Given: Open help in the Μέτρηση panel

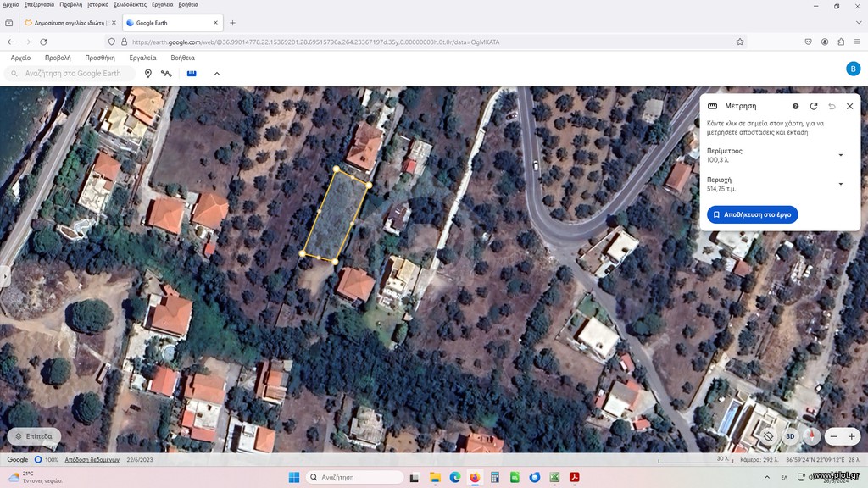Looking at the screenshot, I should coord(795,106).
